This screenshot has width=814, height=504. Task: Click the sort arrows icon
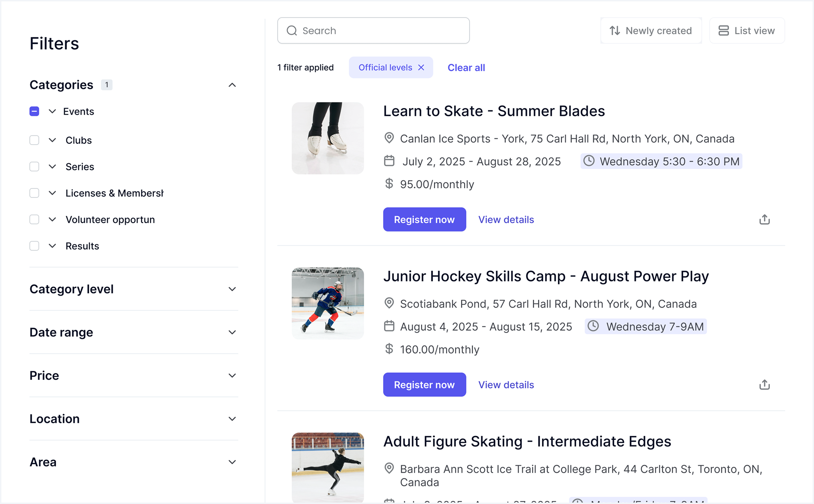615,30
